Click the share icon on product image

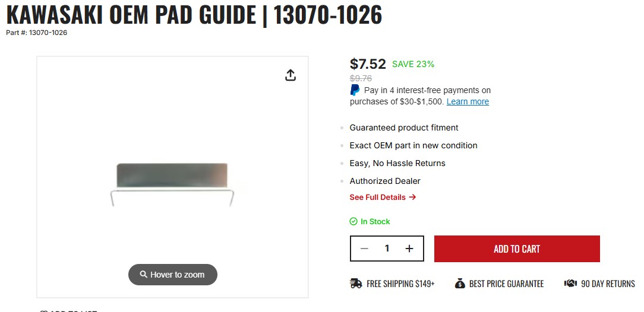tap(290, 75)
